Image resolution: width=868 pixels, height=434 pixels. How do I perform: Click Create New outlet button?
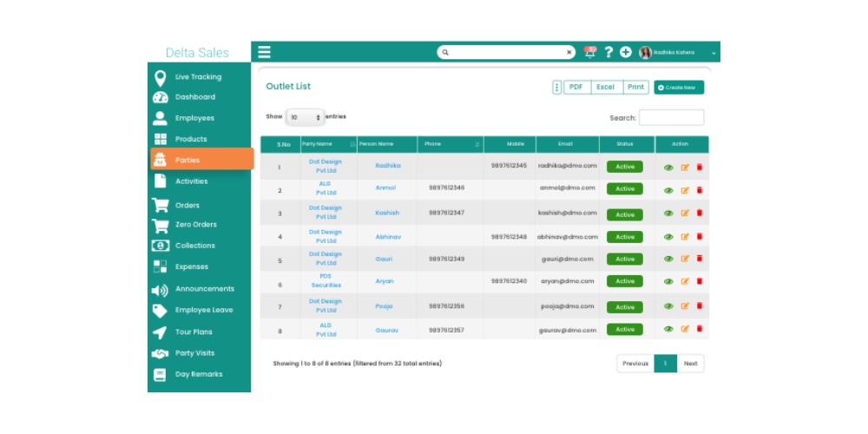click(x=679, y=88)
